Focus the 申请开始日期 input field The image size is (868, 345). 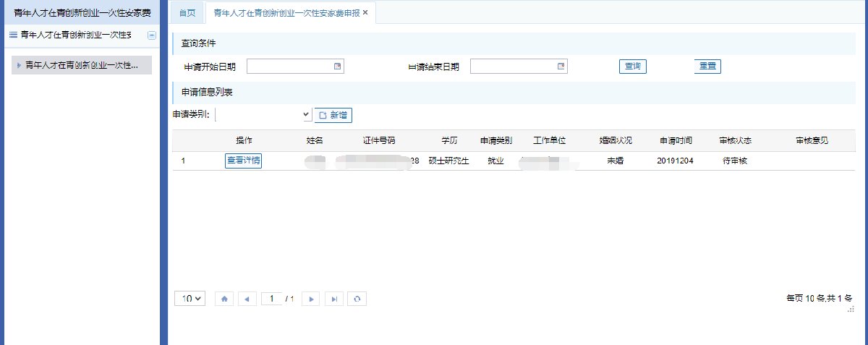295,67
